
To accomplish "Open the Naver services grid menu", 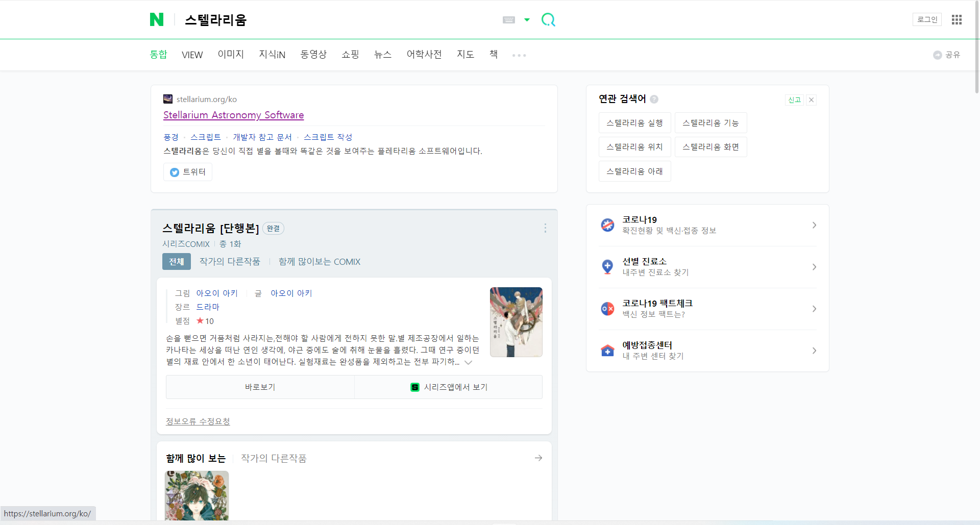I will pos(957,19).
